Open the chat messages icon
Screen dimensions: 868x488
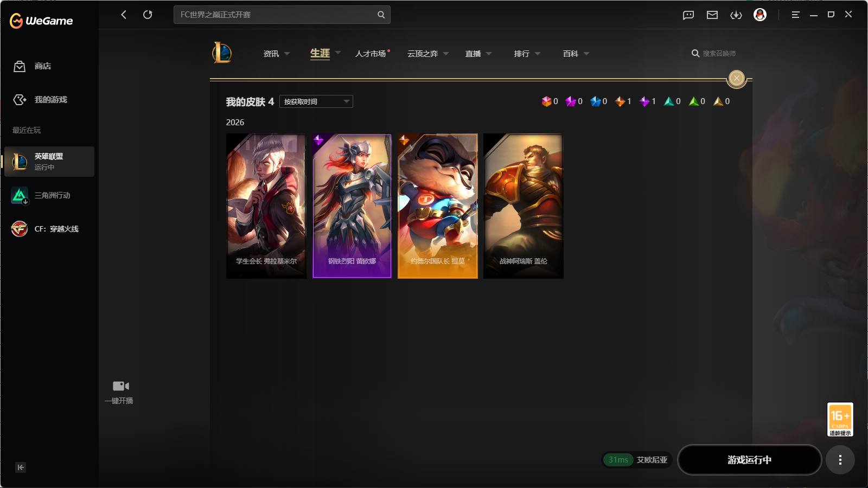(x=688, y=15)
